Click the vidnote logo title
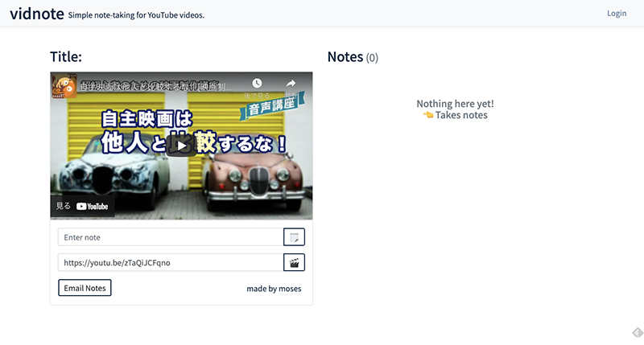 point(37,14)
